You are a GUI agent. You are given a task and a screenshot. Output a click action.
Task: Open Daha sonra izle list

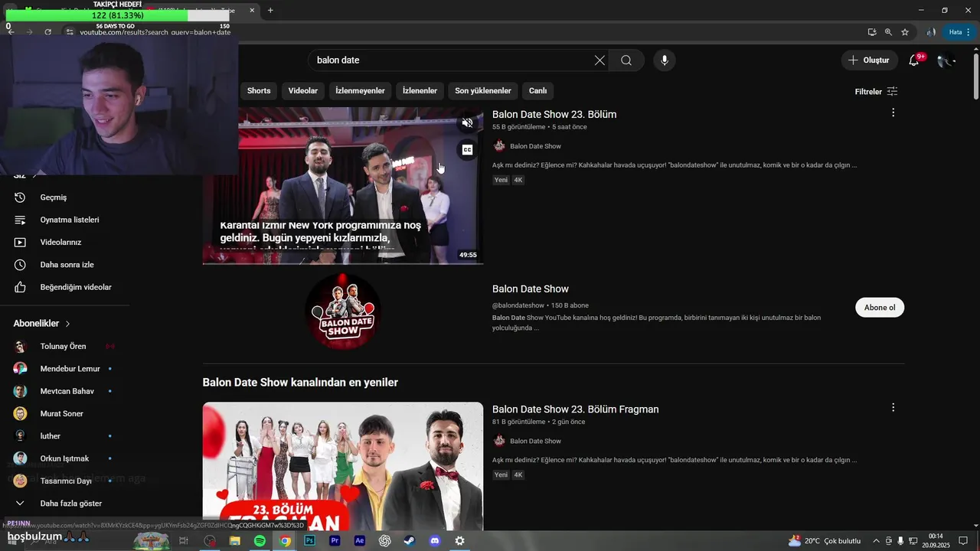point(65,265)
